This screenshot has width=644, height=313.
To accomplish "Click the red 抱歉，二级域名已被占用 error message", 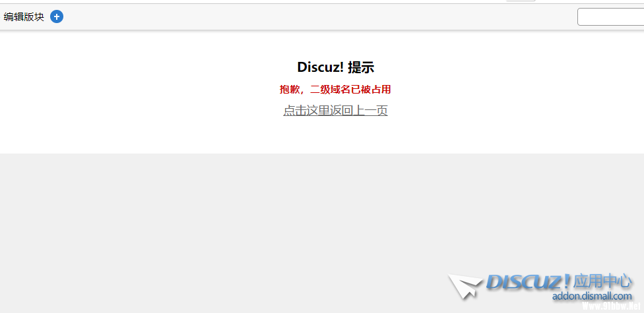I will 335,90.
